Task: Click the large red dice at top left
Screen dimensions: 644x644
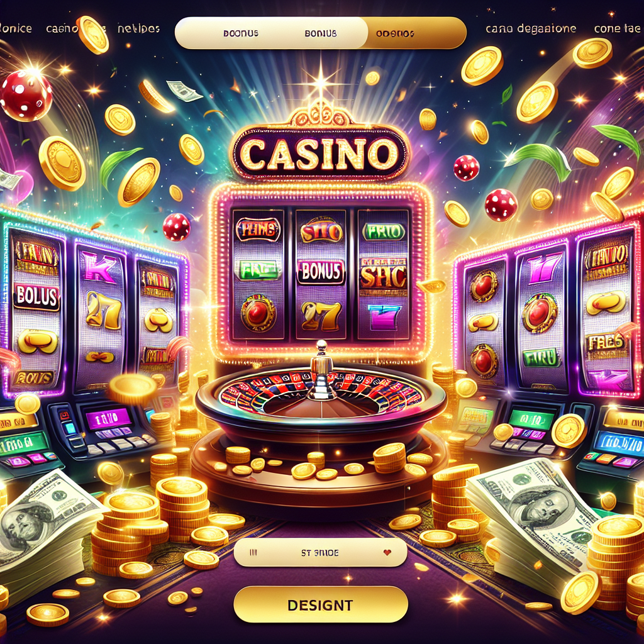Action: tap(26, 96)
